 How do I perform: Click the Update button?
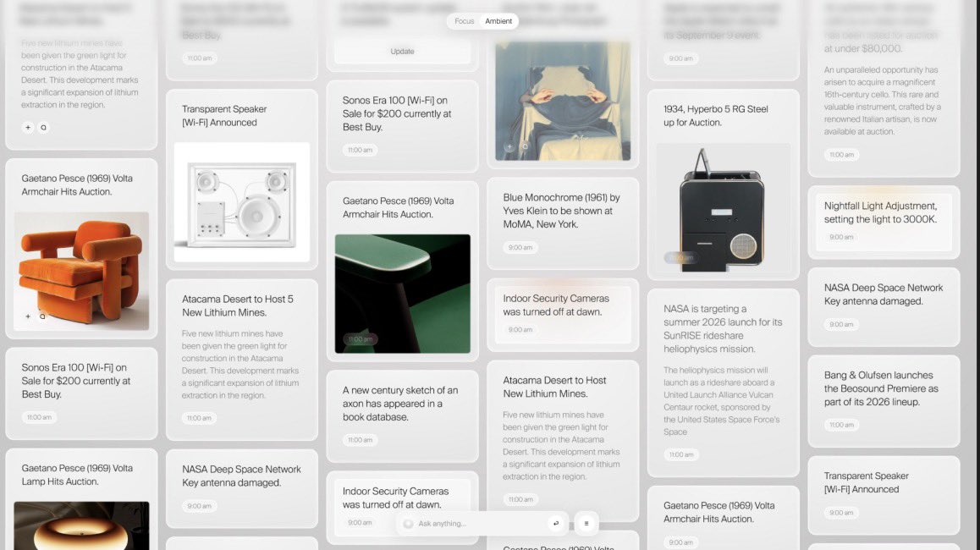point(403,52)
